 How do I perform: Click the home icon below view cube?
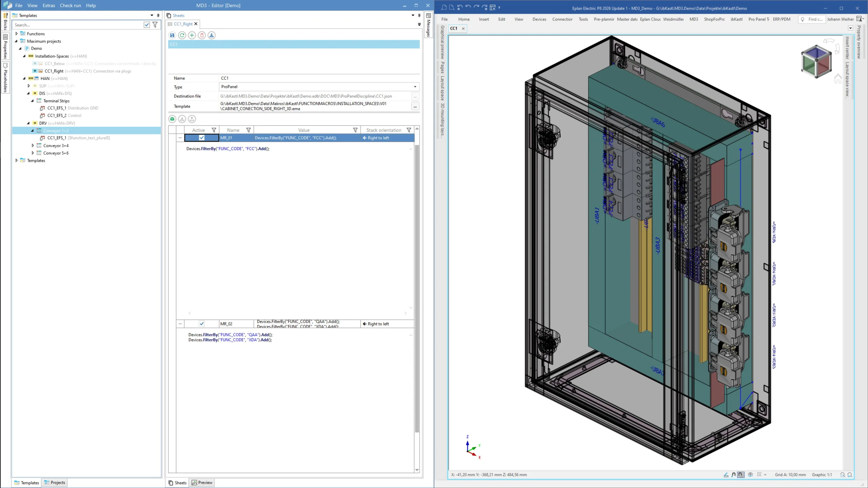(837, 79)
